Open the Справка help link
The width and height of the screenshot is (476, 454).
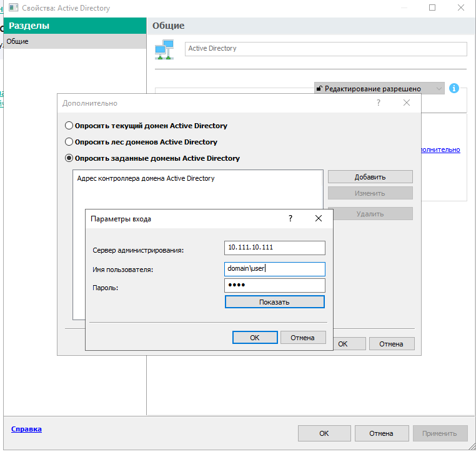coord(26,429)
